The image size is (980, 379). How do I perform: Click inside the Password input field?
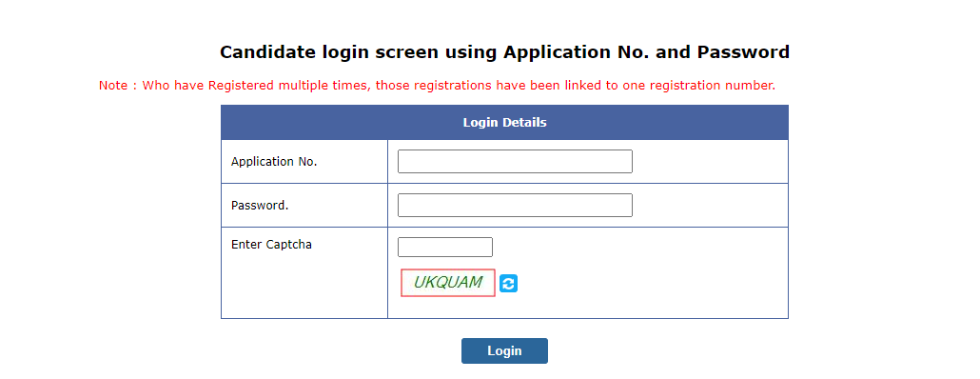point(515,205)
